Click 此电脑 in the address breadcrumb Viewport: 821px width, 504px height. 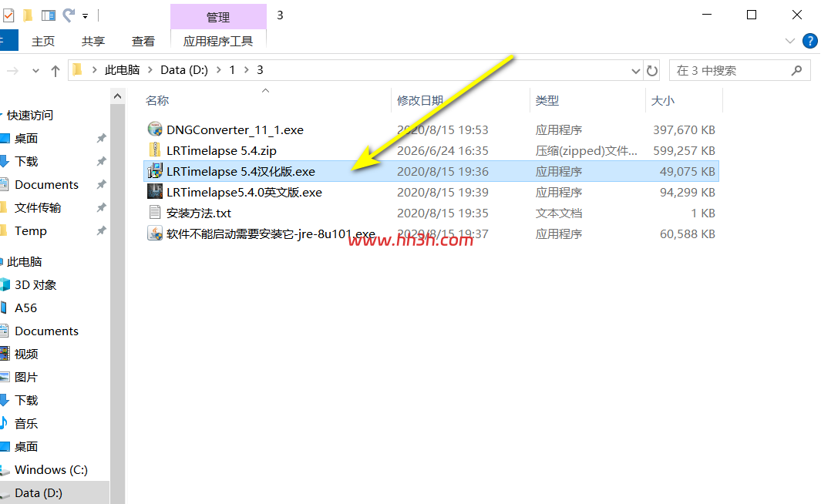122,70
